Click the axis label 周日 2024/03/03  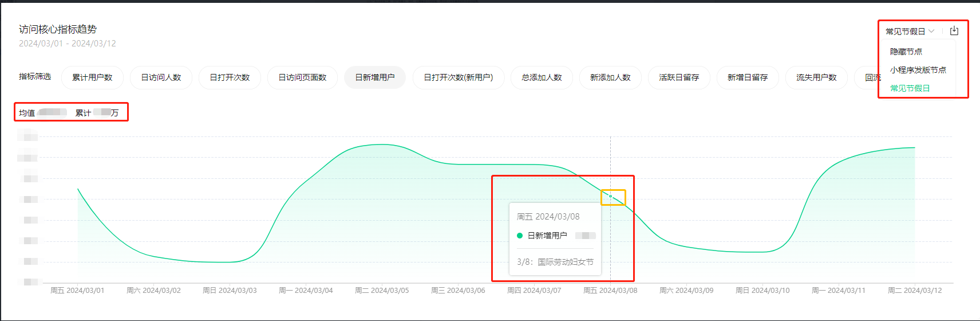tap(230, 291)
